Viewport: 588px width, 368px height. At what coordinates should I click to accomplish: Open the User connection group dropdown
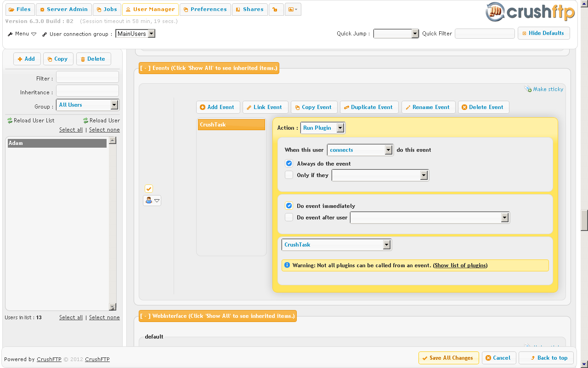click(x=135, y=34)
